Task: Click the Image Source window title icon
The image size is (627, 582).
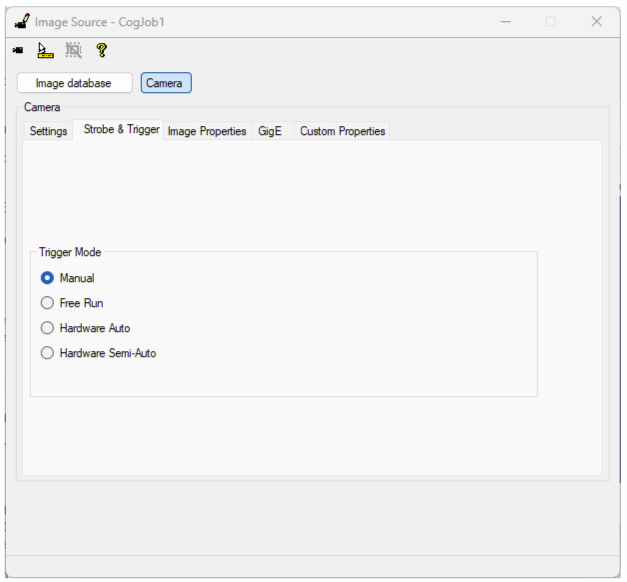Action: pos(22,22)
